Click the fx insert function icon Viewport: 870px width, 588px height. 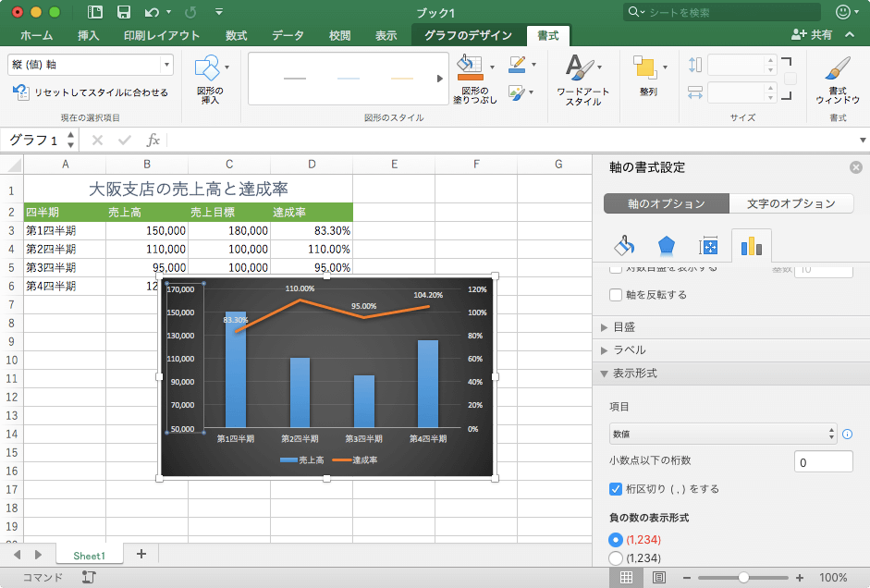153,140
